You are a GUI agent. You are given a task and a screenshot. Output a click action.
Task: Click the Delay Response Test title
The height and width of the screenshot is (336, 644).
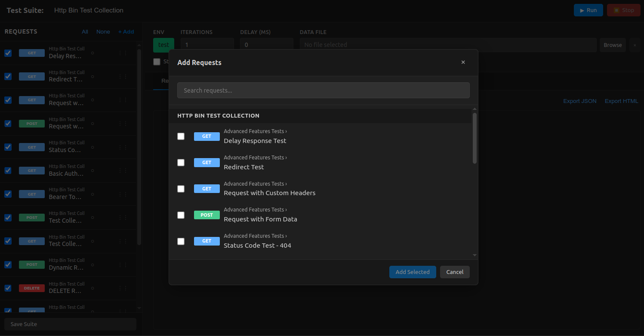coord(255,141)
